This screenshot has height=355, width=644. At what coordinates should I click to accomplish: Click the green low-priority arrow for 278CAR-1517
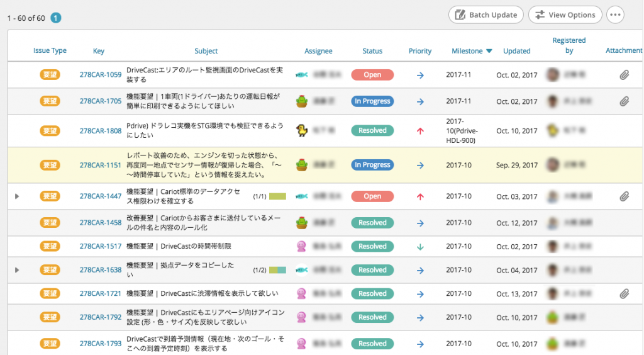coord(420,246)
